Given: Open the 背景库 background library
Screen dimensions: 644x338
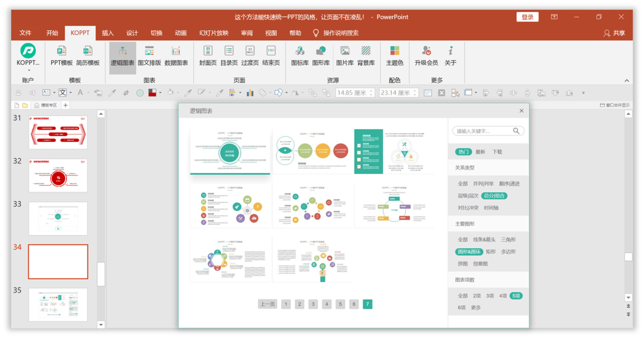Looking at the screenshot, I should pyautogui.click(x=366, y=56).
